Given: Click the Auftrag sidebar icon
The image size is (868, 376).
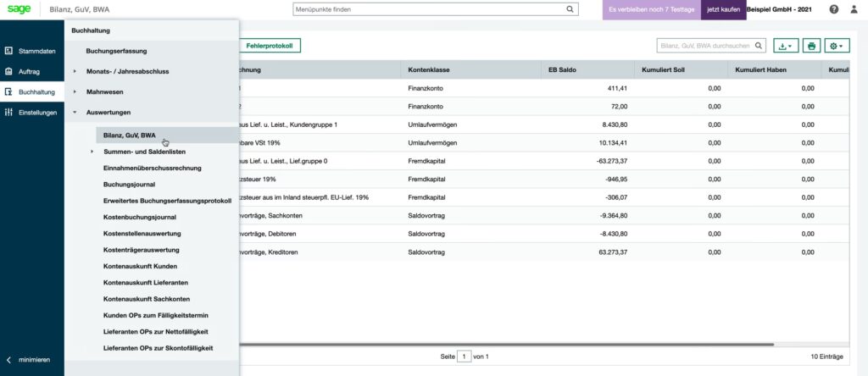Looking at the screenshot, I should click(x=8, y=71).
